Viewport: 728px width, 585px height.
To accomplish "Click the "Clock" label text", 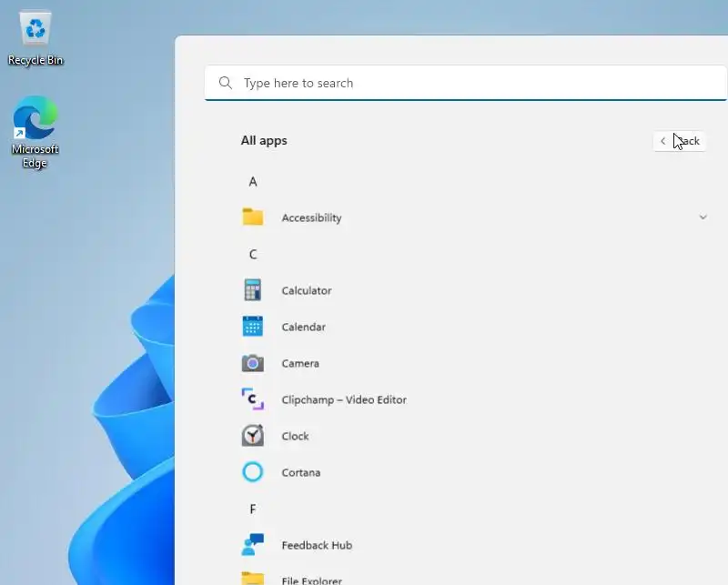I will coord(295,436).
